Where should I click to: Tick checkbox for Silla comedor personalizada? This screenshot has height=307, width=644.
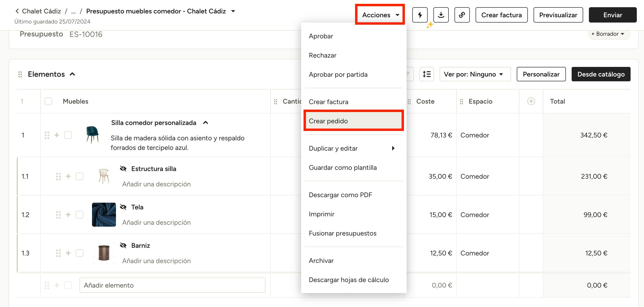point(68,135)
